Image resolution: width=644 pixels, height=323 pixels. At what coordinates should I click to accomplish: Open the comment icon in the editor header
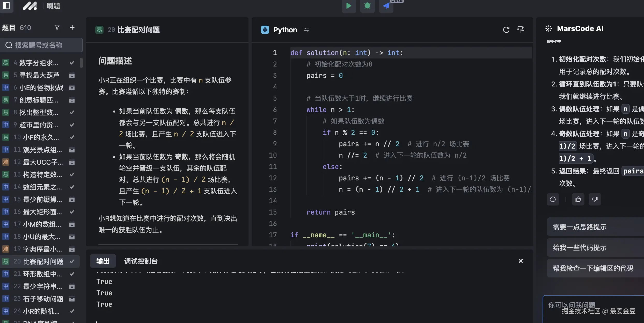[x=521, y=30]
